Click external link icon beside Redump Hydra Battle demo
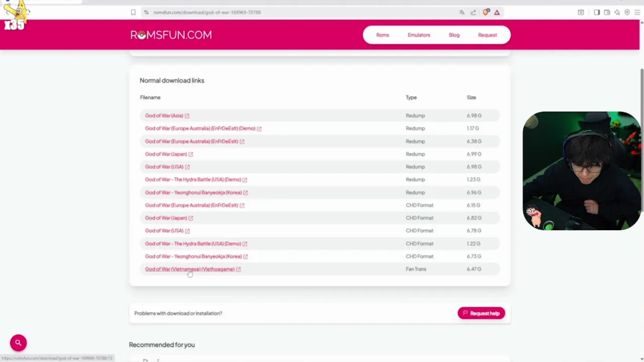The width and height of the screenshot is (644, 362). point(245,179)
